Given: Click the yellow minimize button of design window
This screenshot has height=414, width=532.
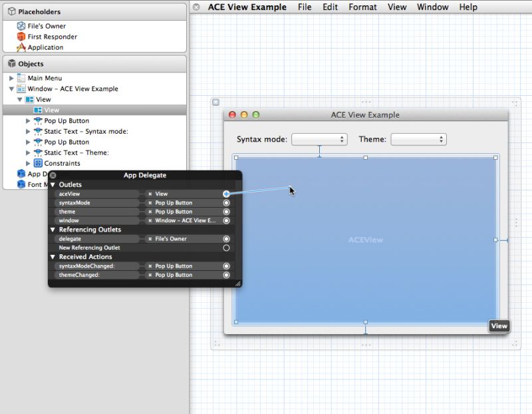Looking at the screenshot, I should [x=244, y=114].
